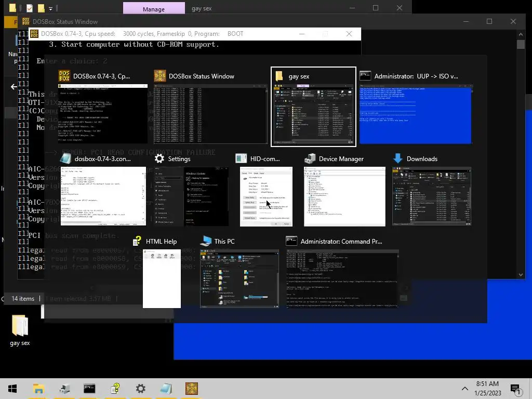Open Settings gear on the taskbar

(x=140, y=389)
